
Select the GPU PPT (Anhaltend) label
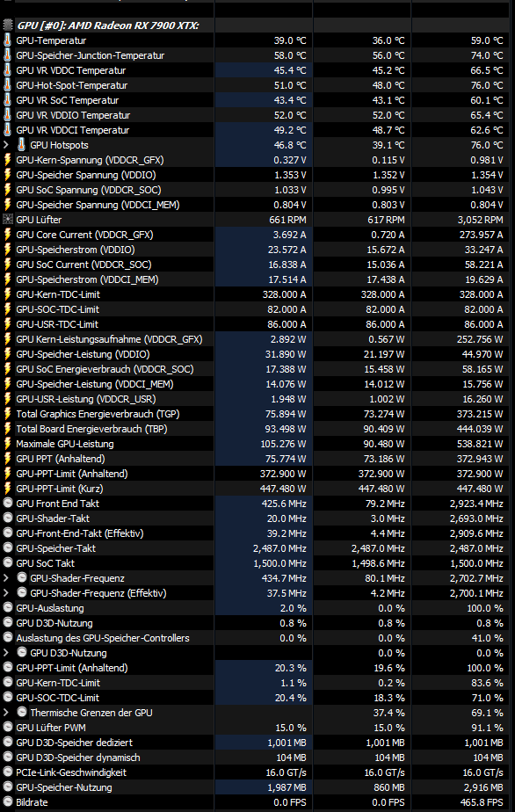(61, 459)
